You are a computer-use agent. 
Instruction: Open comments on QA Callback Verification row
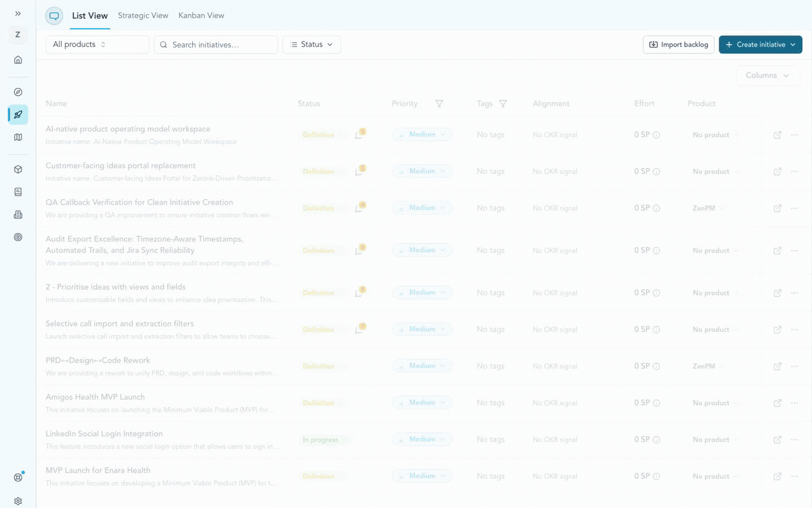(x=360, y=207)
